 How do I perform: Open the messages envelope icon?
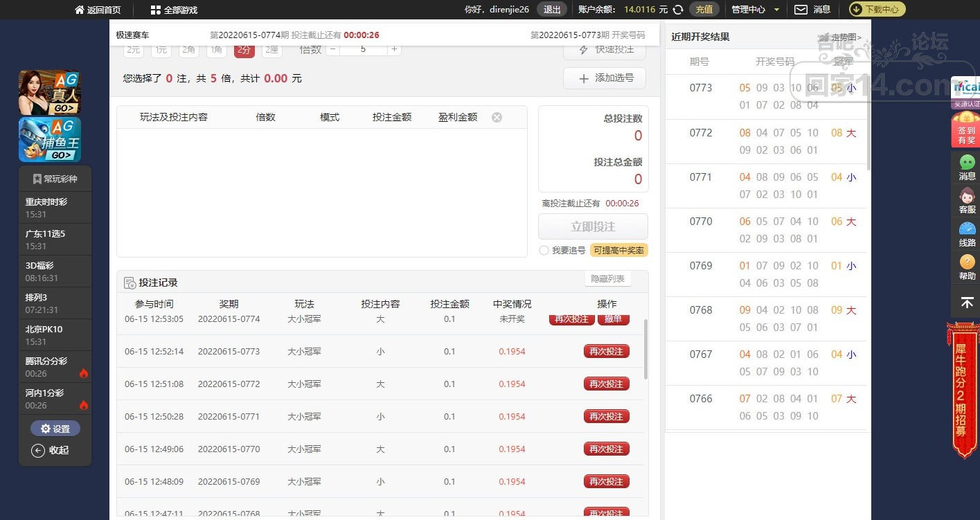click(801, 10)
